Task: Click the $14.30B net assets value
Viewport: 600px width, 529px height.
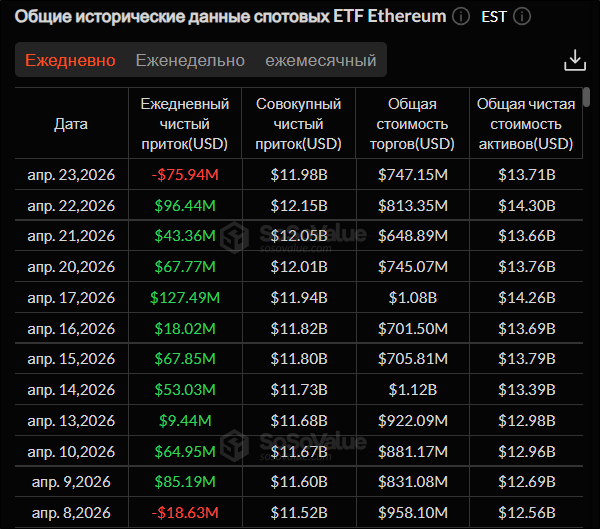Action: click(526, 205)
